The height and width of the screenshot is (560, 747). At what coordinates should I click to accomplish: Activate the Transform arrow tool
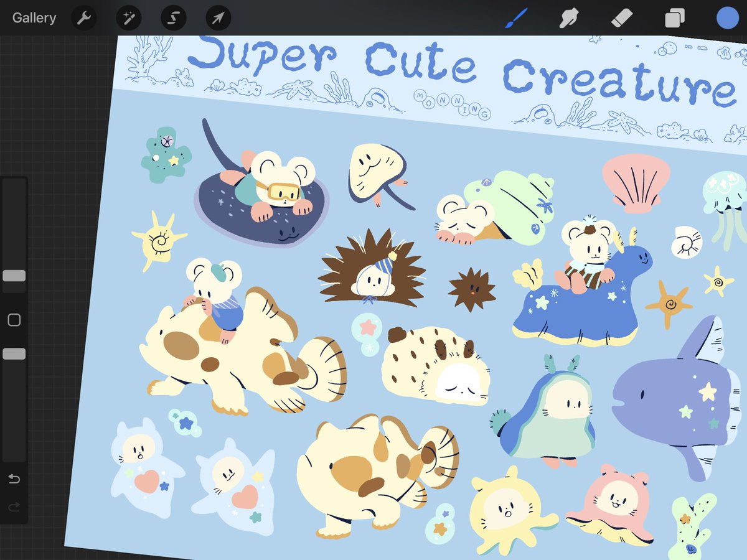(218, 18)
